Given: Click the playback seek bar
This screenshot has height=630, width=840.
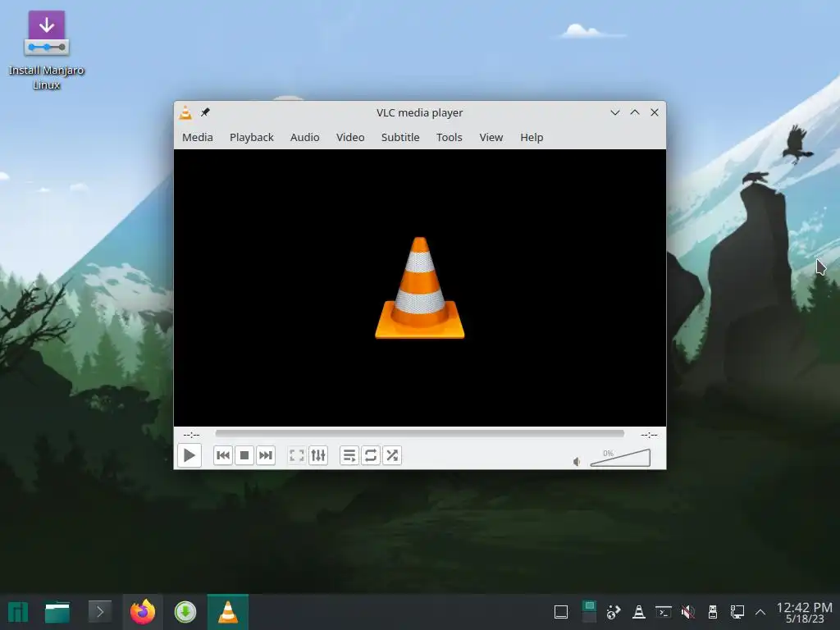Looking at the screenshot, I should pyautogui.click(x=419, y=433).
